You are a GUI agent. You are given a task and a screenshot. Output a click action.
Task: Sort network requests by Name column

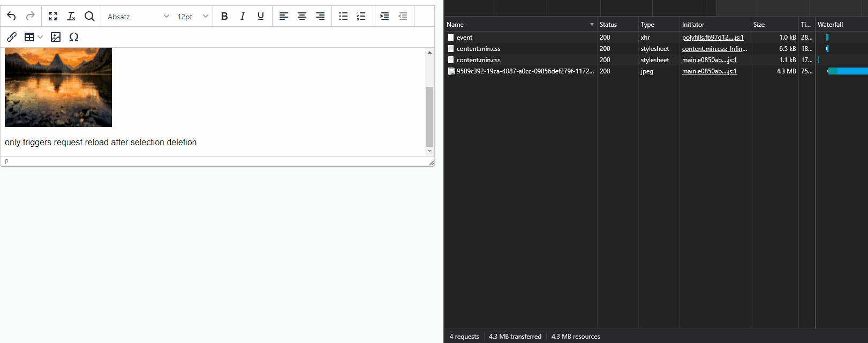coord(520,25)
